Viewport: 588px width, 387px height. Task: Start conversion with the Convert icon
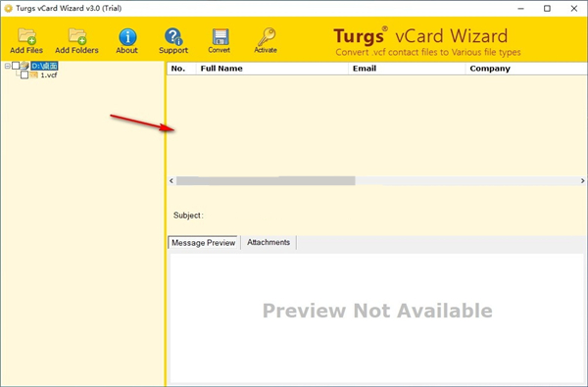coord(220,40)
